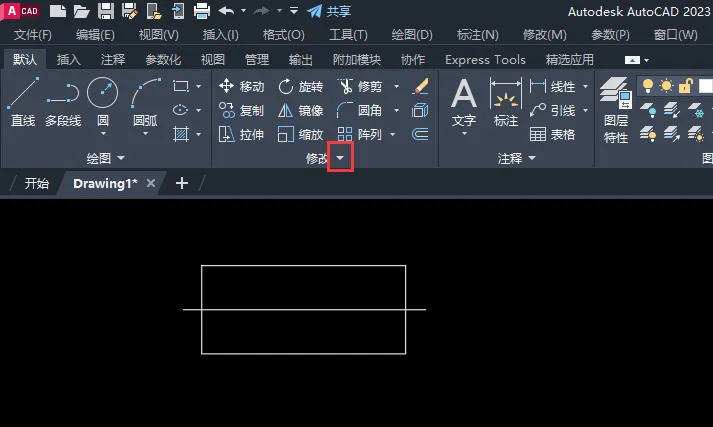Screen dimensions: 713x427
Task: Expand the Modify (修改) panel arrow
Action: (340, 157)
